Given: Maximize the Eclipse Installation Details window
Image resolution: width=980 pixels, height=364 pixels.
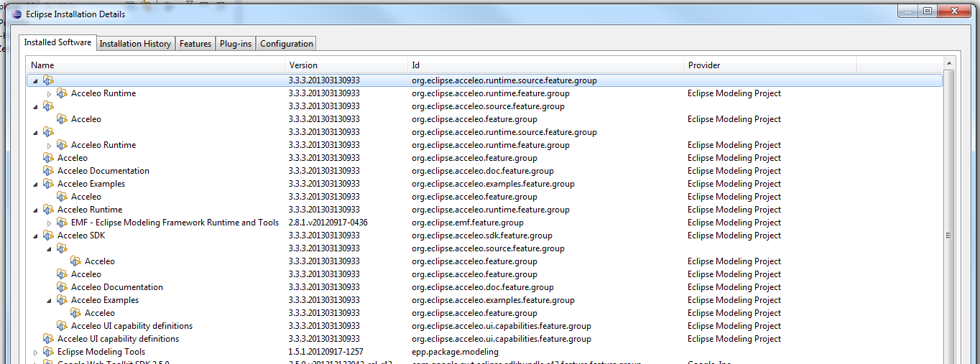Looking at the screenshot, I should pos(928,11).
